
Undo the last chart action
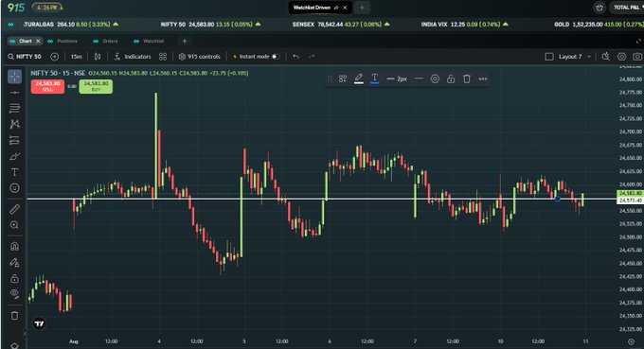(x=295, y=57)
